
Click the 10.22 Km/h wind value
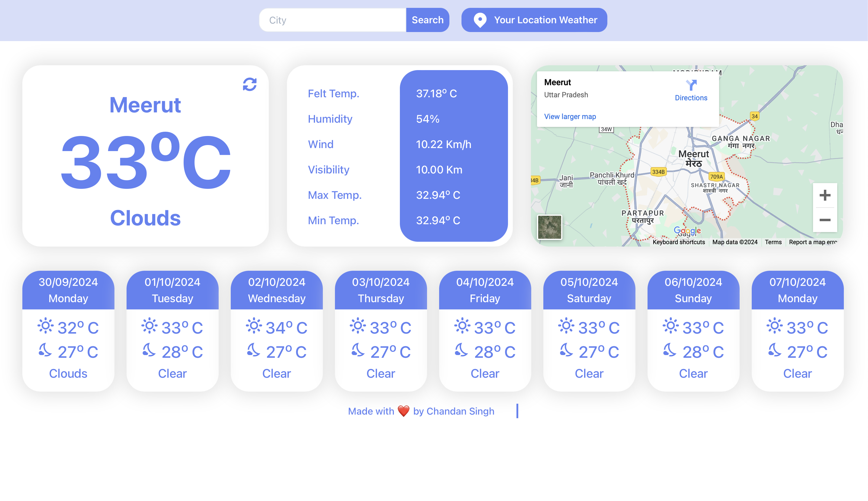[444, 144]
